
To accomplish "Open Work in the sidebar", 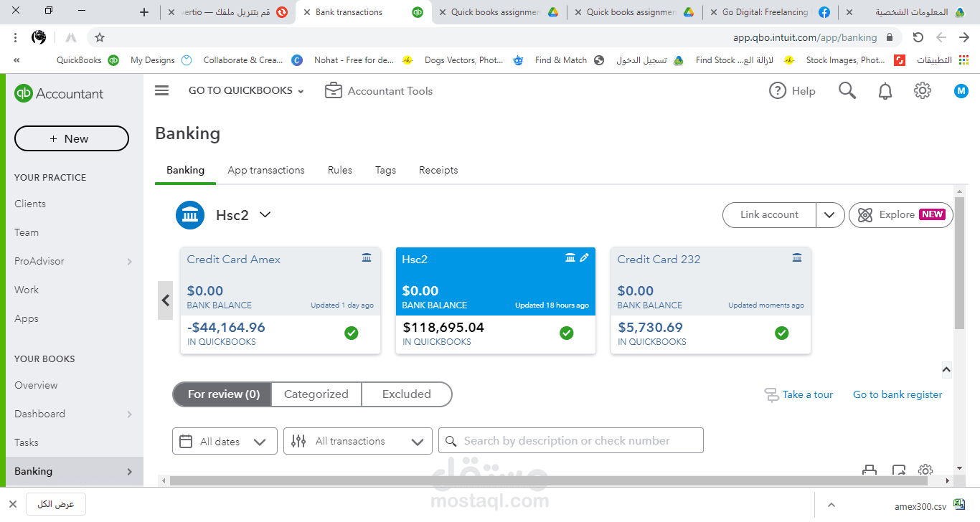I will [27, 290].
